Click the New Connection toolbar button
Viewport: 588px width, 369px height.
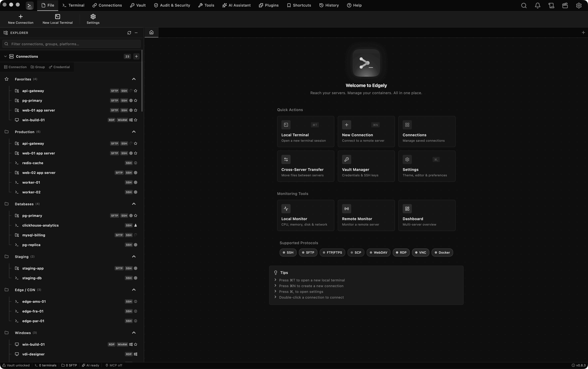21,19
